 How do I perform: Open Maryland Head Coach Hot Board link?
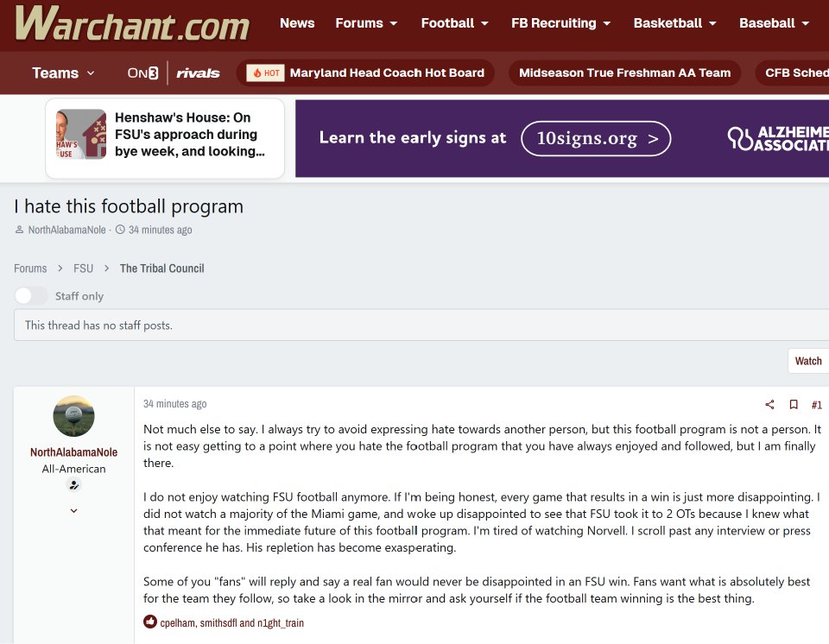[x=387, y=73]
